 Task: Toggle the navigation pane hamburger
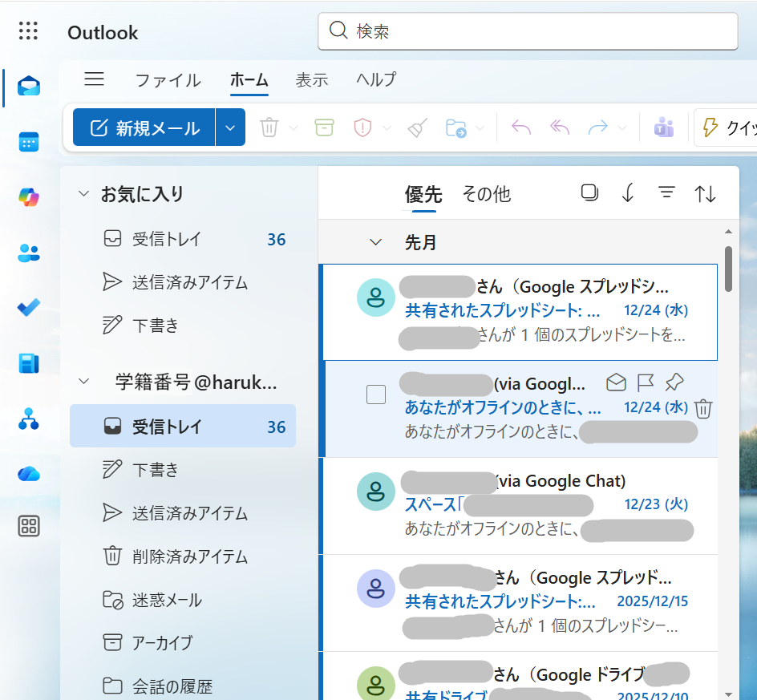94,79
